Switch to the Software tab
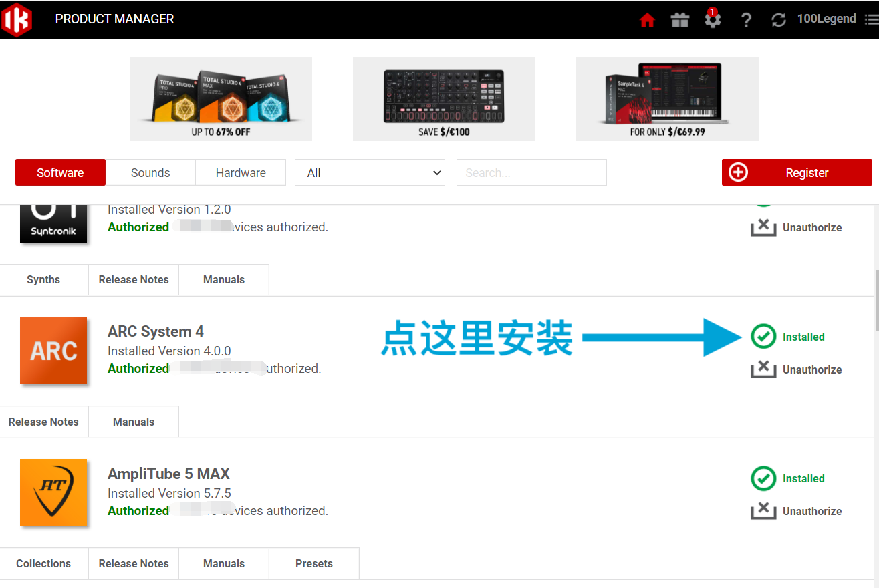This screenshot has width=879, height=588. click(60, 172)
